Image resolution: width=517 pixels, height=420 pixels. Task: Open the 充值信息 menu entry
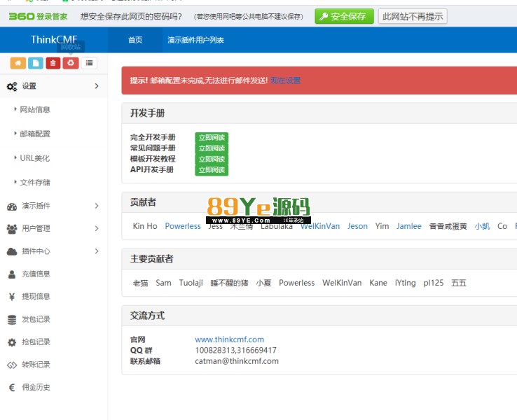36,274
